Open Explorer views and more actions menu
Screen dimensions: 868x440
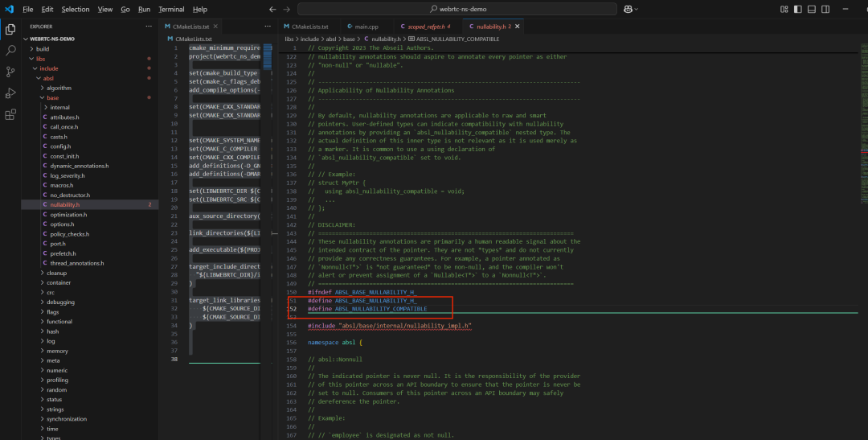(147, 27)
